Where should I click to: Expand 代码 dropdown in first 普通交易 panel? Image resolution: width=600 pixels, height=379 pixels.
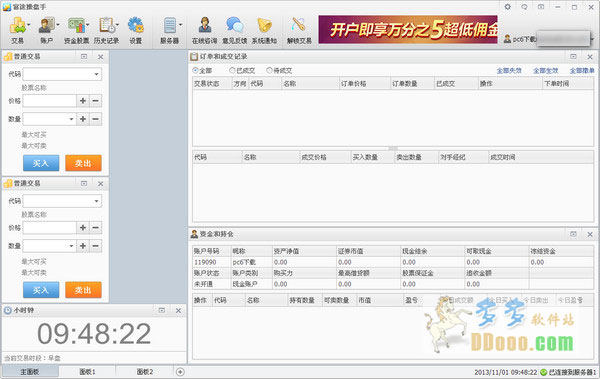96,74
